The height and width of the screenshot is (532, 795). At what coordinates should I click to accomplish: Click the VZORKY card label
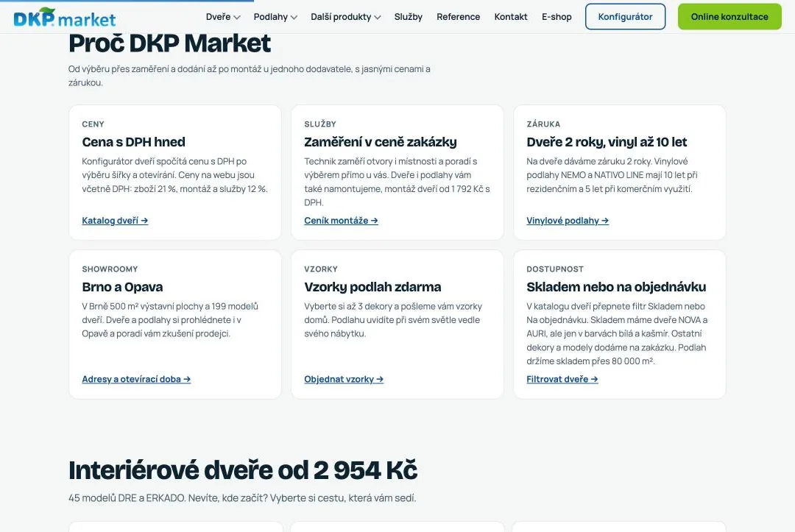pos(321,269)
